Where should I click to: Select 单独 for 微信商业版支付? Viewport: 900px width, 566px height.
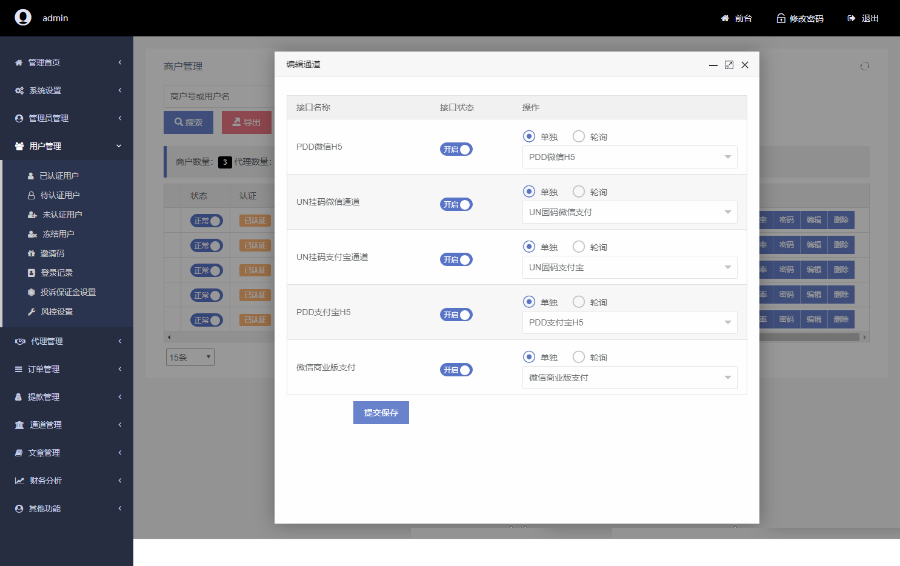coord(529,356)
